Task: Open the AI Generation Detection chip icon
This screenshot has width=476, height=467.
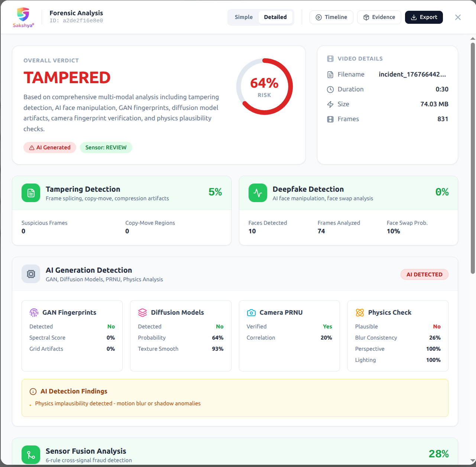Action: click(31, 274)
